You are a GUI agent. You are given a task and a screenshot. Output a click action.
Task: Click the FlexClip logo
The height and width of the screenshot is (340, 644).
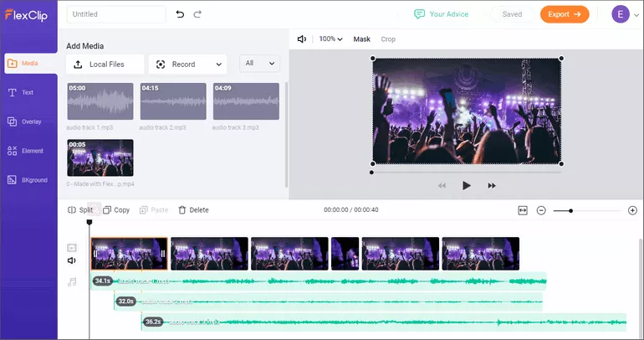click(26, 15)
